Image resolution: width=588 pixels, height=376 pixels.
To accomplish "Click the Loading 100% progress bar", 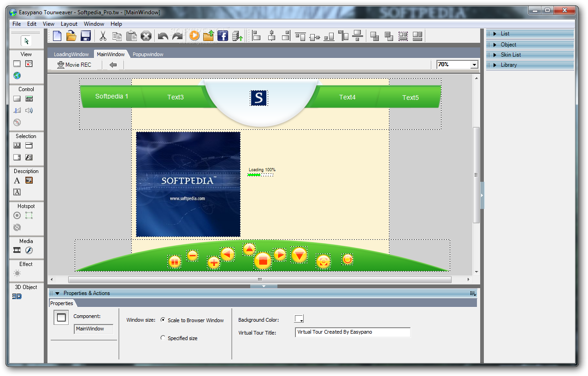I will pyautogui.click(x=260, y=175).
